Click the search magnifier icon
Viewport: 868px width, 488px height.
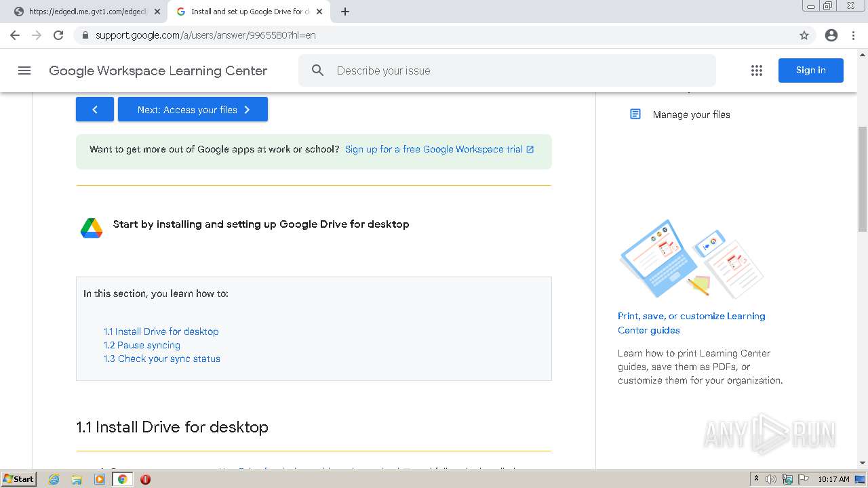tap(317, 70)
